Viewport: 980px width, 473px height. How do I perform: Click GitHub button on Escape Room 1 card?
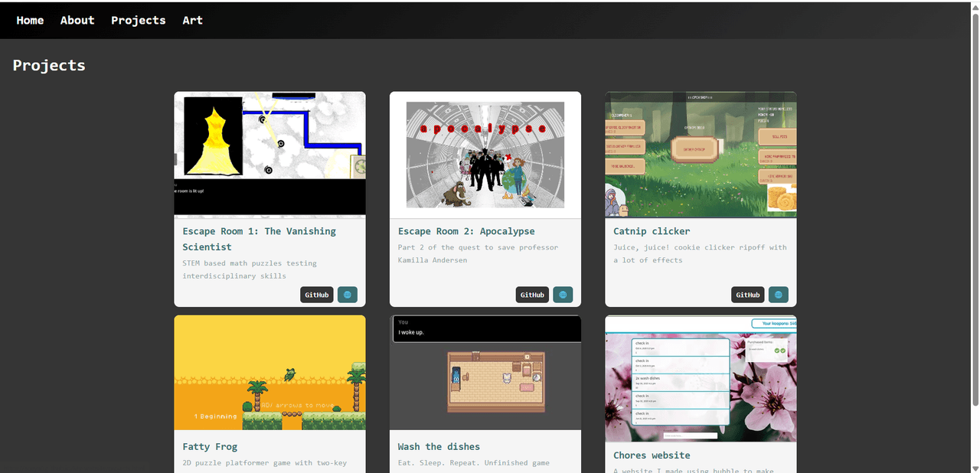click(x=317, y=295)
